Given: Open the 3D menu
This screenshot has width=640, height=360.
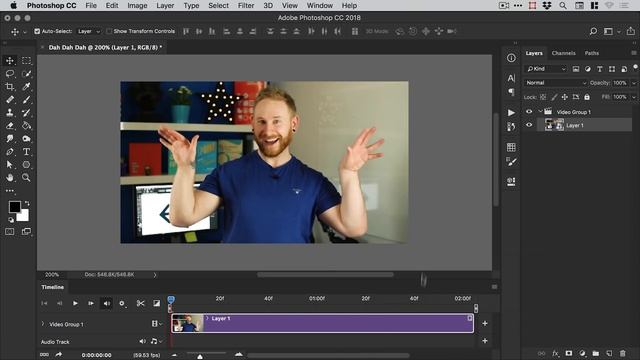Looking at the screenshot, I should pyautogui.click(x=268, y=6).
